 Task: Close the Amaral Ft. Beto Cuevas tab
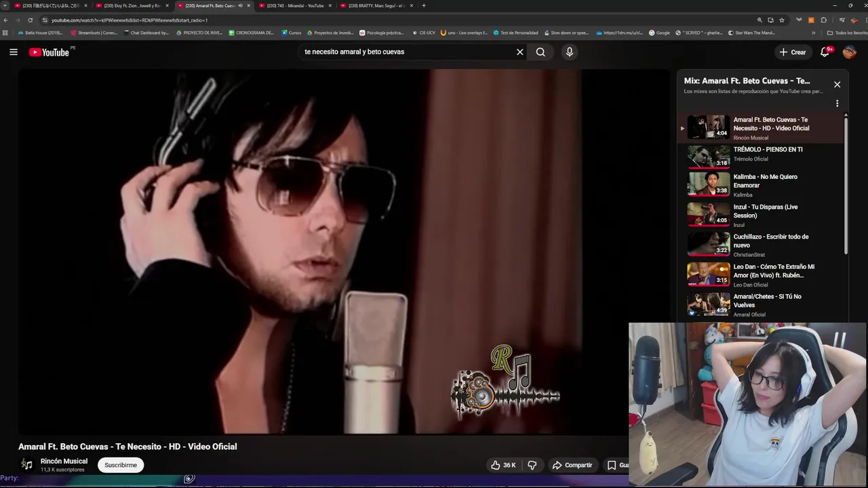point(248,5)
